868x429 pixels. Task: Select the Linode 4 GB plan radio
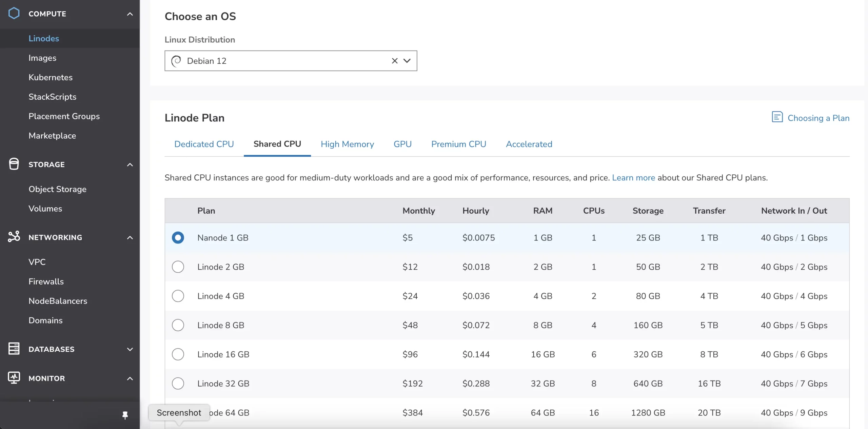point(178,296)
